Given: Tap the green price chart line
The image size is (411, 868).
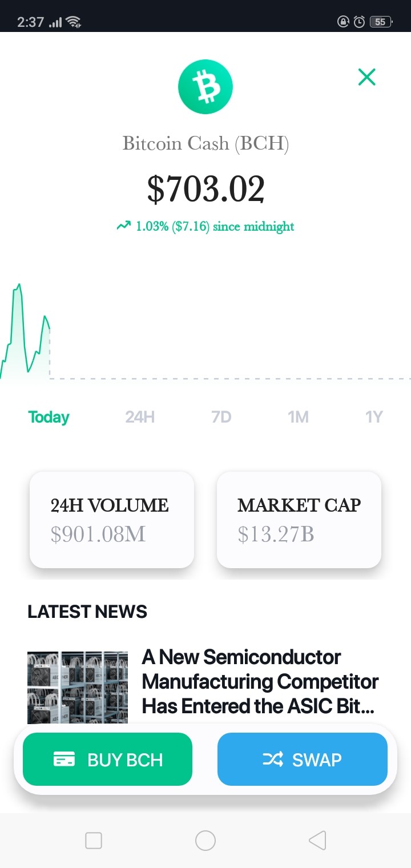Looking at the screenshot, I should pyautogui.click(x=25, y=330).
